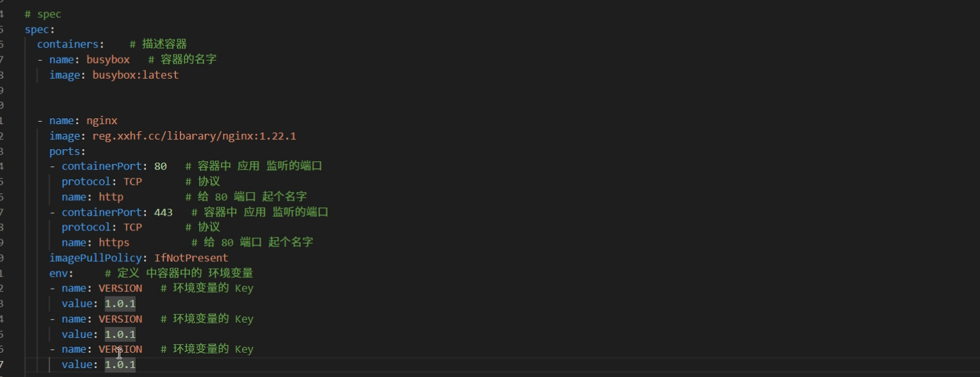Click the "http" port name value
The image size is (980, 377).
[111, 197]
